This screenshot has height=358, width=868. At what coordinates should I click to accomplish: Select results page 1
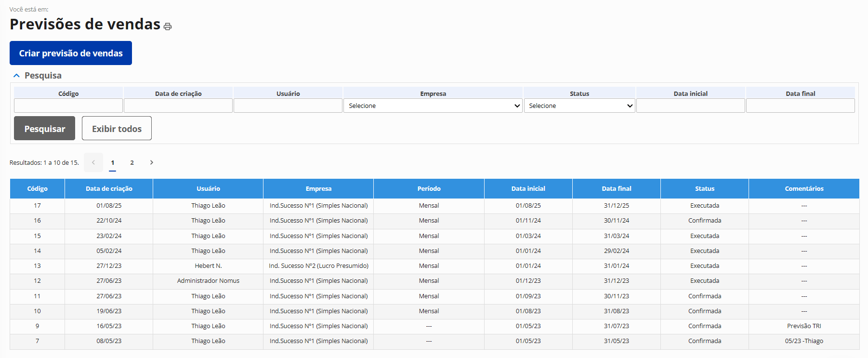click(113, 162)
